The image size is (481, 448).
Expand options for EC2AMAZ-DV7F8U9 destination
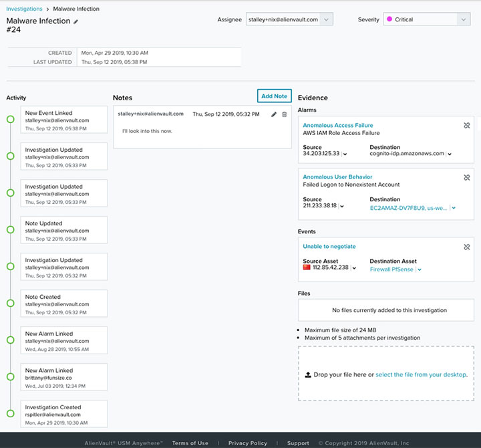[454, 208]
